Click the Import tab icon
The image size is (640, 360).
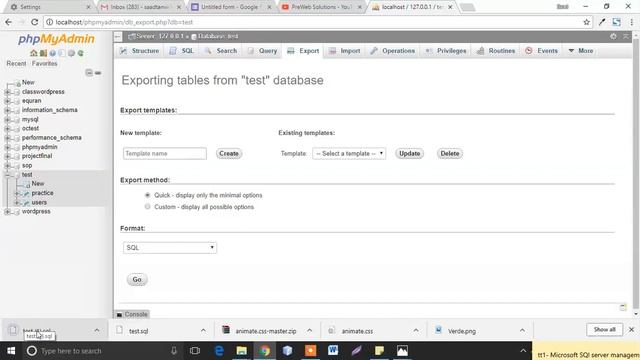[332, 51]
